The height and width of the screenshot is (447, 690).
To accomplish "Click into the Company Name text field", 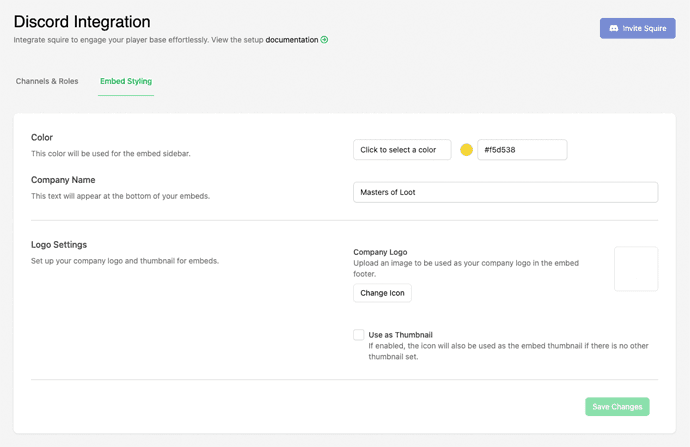I will point(505,192).
